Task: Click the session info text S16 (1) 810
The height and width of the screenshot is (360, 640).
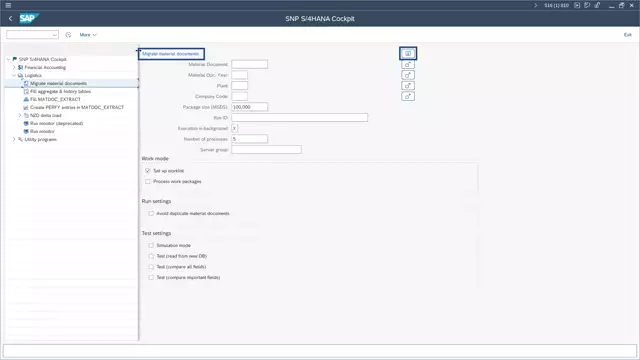Action: coord(556,5)
